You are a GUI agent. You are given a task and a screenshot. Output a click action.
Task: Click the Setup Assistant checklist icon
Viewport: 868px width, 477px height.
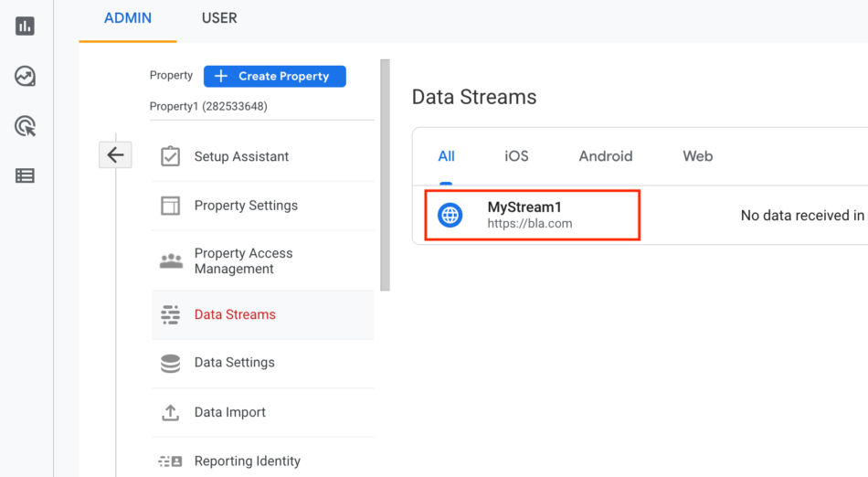point(170,156)
